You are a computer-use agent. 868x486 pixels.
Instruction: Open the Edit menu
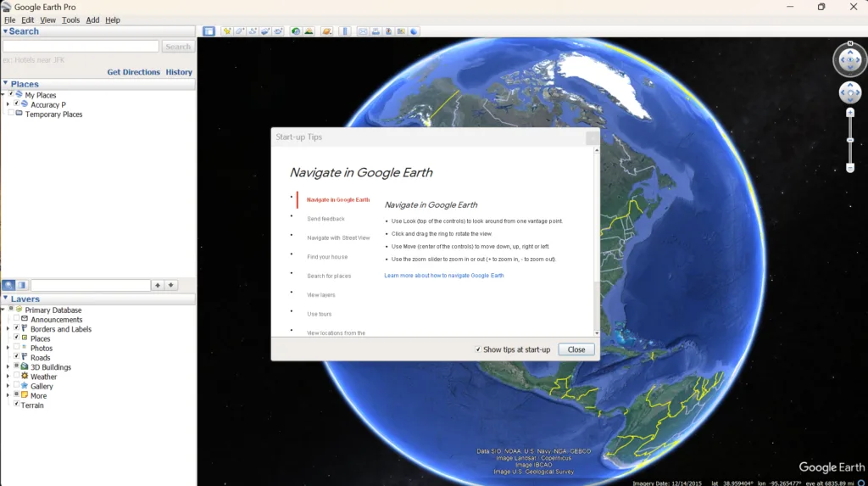coord(28,20)
